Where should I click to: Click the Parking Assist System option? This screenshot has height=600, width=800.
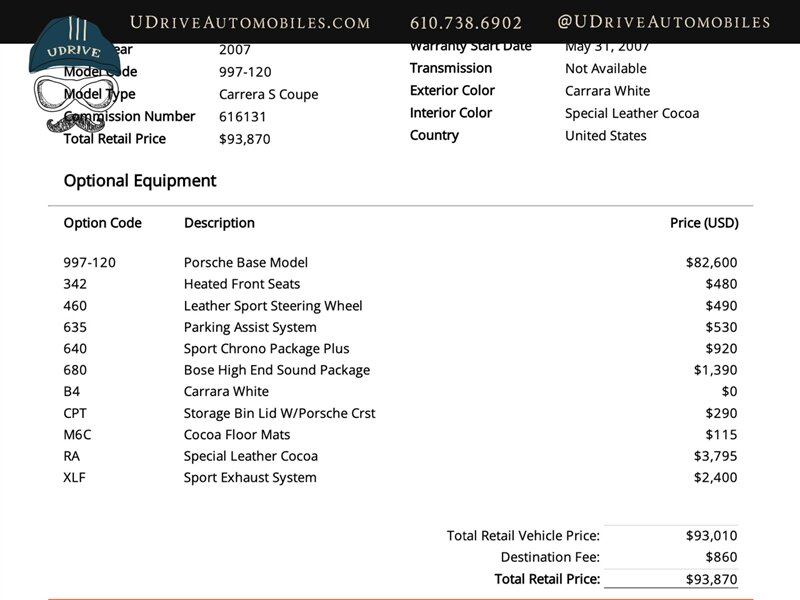pyautogui.click(x=250, y=327)
